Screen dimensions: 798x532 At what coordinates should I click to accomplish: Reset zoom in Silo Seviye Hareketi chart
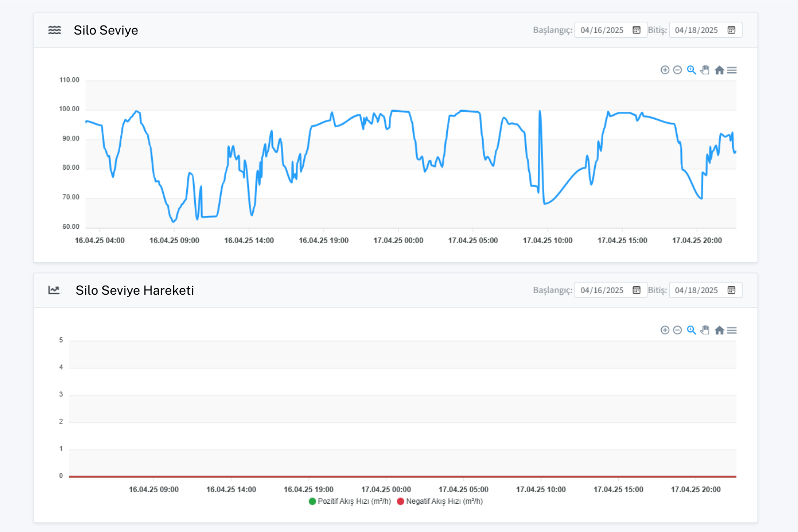click(x=719, y=330)
